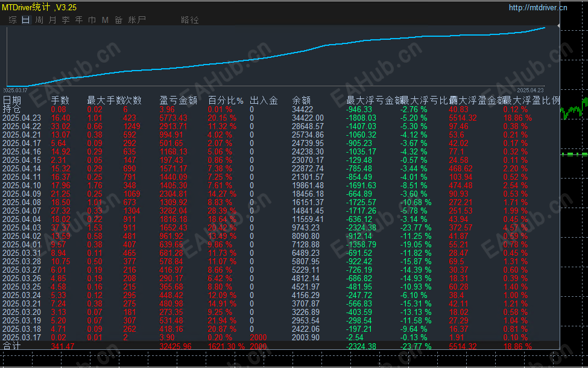
Task: Click the blue equity curve line
Action: click(x=276, y=56)
